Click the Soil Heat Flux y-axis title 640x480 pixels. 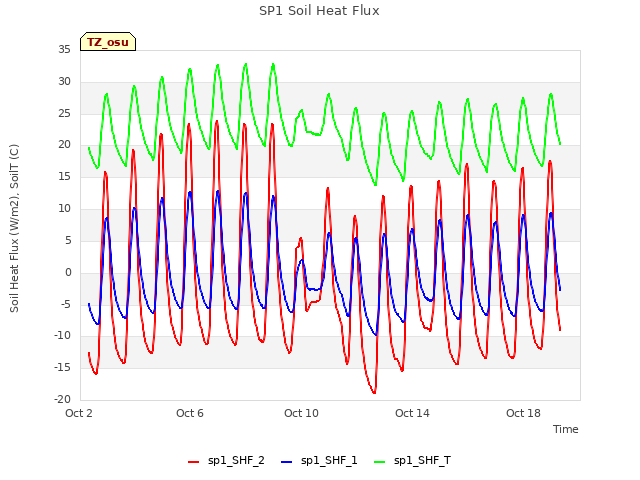(14, 228)
